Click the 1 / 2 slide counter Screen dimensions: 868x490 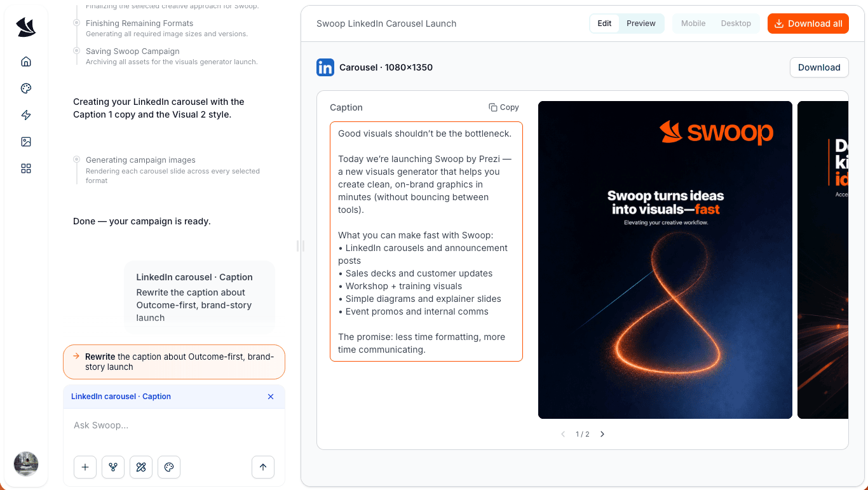583,434
